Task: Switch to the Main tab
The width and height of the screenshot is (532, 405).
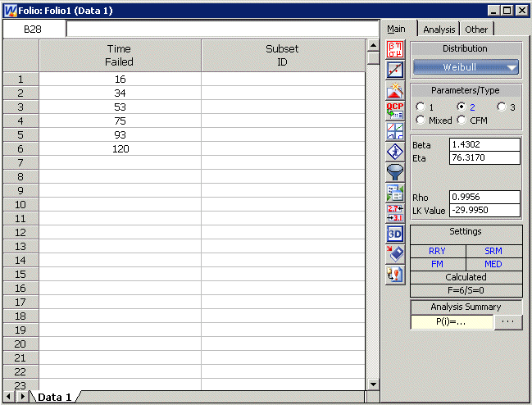Action: pos(396,30)
